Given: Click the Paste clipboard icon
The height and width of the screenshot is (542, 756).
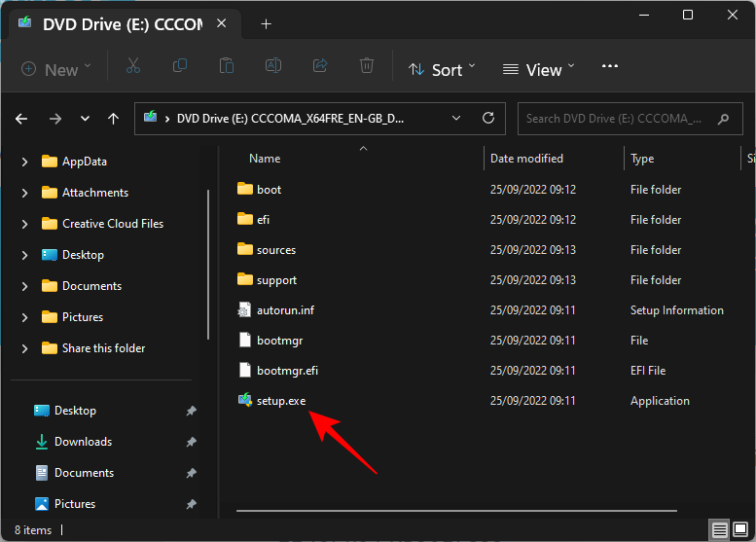Looking at the screenshot, I should [226, 65].
